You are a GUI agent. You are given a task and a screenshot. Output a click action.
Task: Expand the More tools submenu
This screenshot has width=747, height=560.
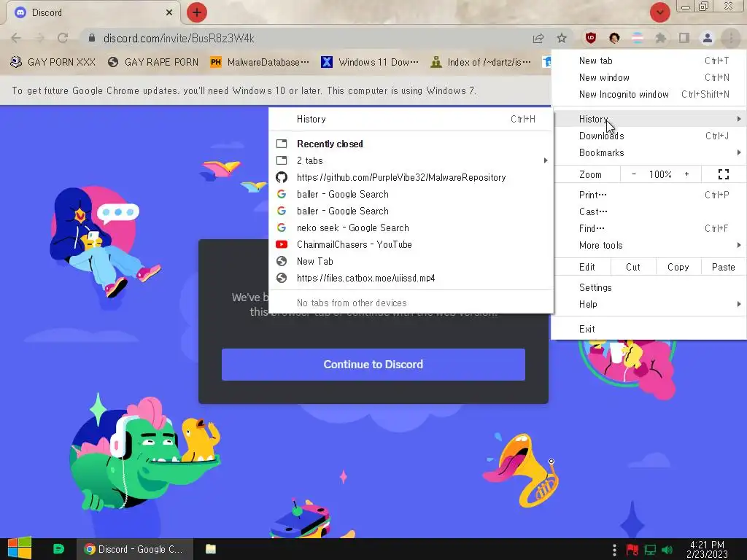coord(649,245)
